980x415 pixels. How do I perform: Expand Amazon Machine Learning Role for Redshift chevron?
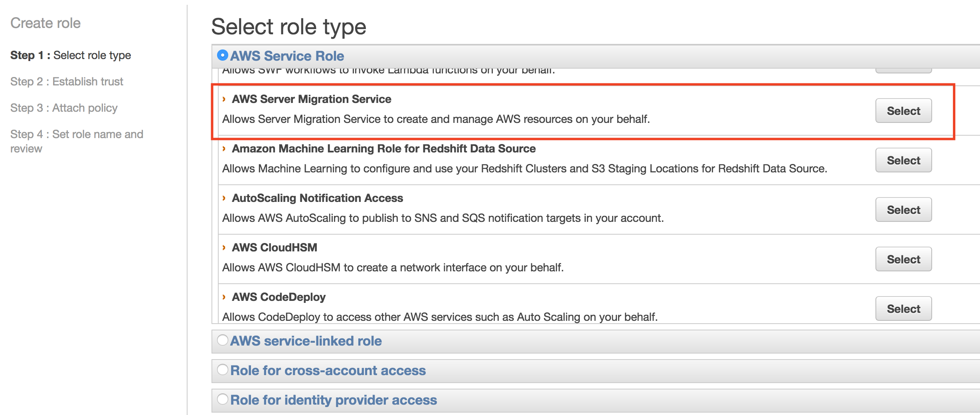[x=224, y=148]
